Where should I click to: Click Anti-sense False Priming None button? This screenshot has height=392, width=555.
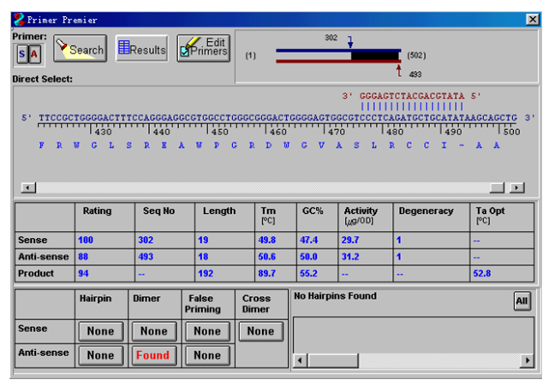click(207, 354)
